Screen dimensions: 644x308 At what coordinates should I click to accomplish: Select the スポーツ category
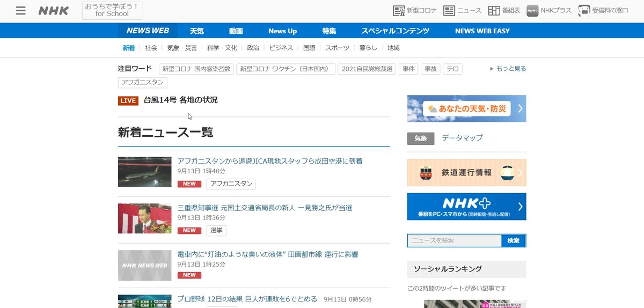point(337,48)
